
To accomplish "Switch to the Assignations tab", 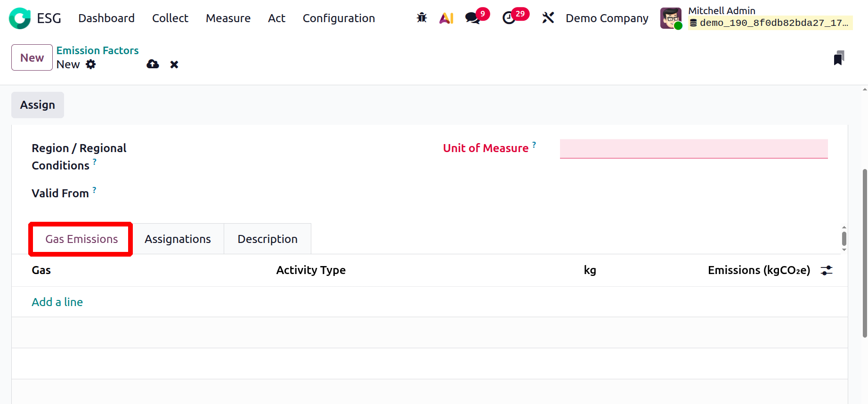I will pos(178,239).
